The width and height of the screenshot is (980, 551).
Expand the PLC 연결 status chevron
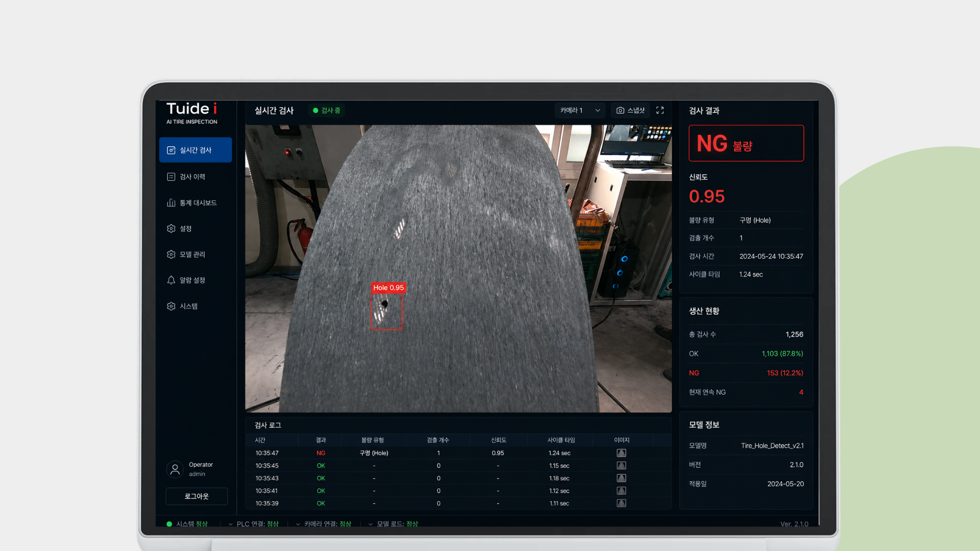coord(231,524)
